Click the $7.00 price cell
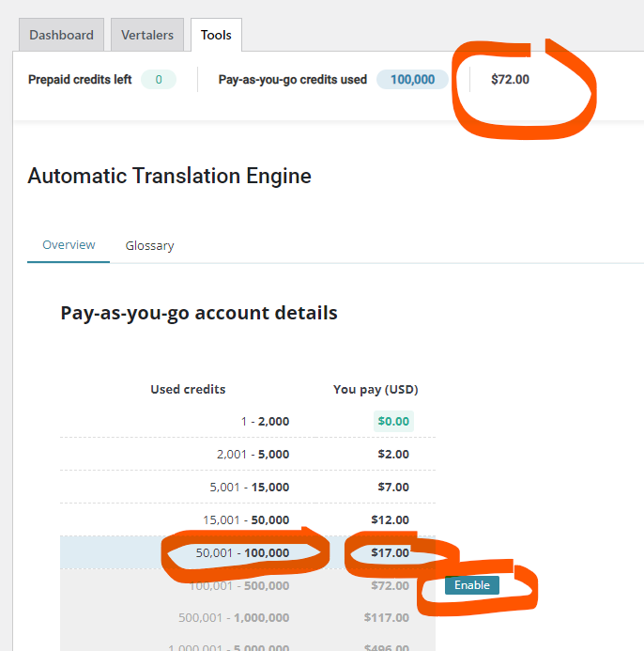644x651 pixels. (393, 487)
